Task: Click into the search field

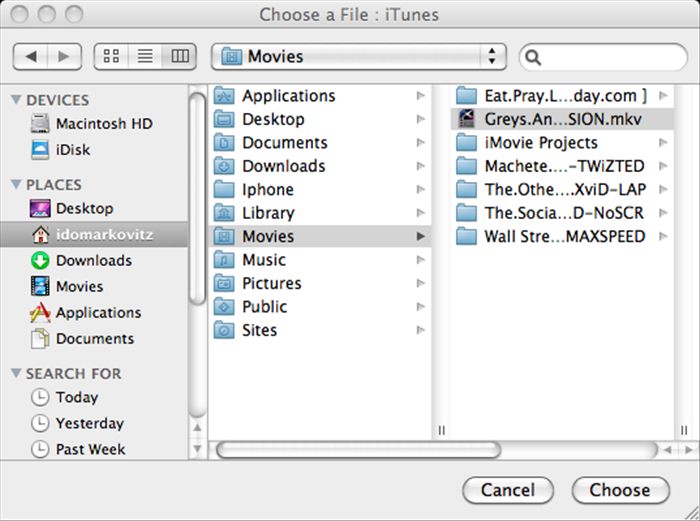Action: tap(603, 57)
